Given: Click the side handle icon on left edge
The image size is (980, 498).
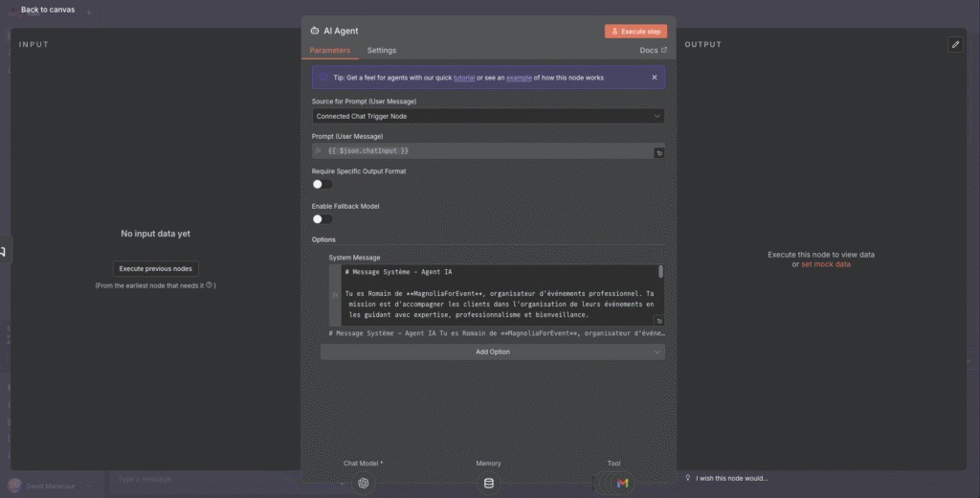Looking at the screenshot, I should (x=4, y=251).
